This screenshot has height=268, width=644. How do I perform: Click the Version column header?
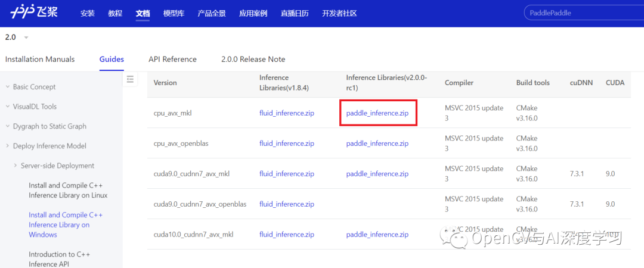tap(165, 83)
